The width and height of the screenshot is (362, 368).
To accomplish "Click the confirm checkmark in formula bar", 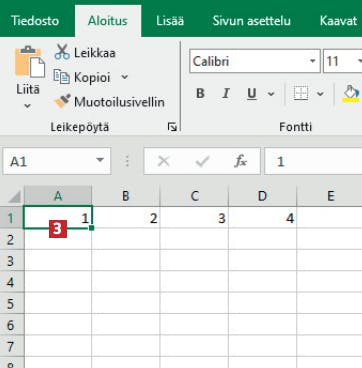I will click(x=202, y=162).
